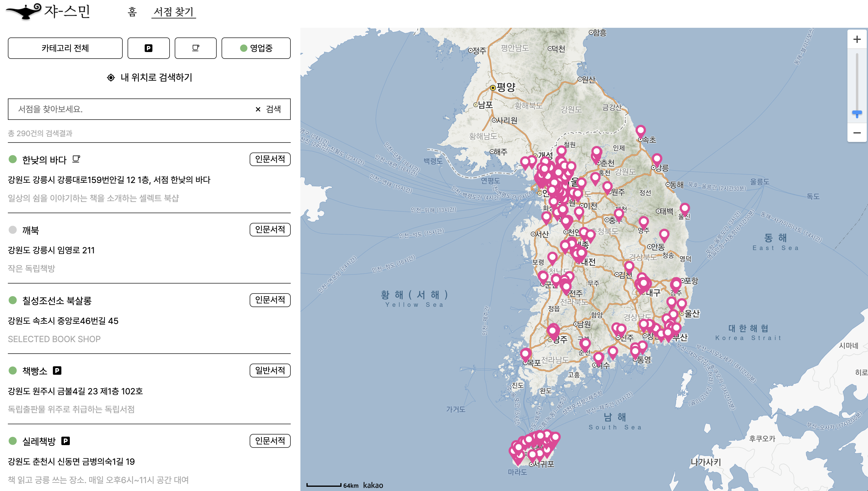Viewport: 868px width, 491px height.
Task: Click the map marker near 순천
Action: click(x=585, y=345)
